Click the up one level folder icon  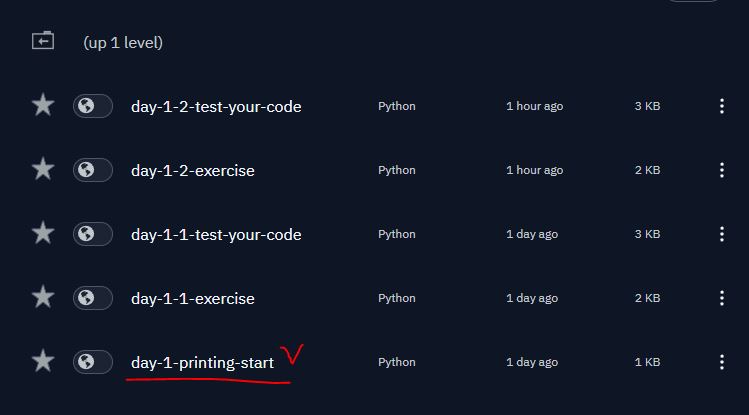42,41
